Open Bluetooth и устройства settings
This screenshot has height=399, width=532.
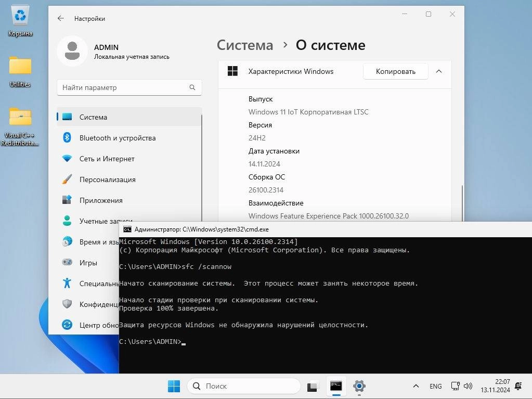(x=129, y=138)
